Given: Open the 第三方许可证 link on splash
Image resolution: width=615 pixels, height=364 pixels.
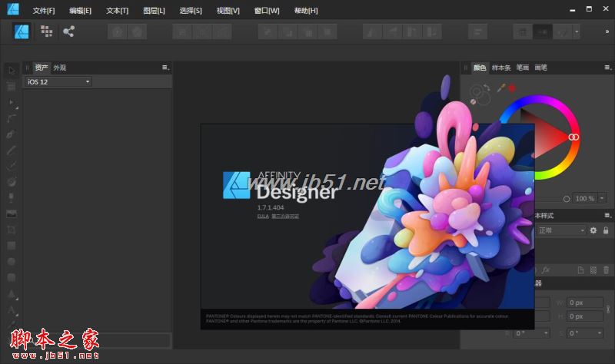Looking at the screenshot, I should [x=285, y=217].
